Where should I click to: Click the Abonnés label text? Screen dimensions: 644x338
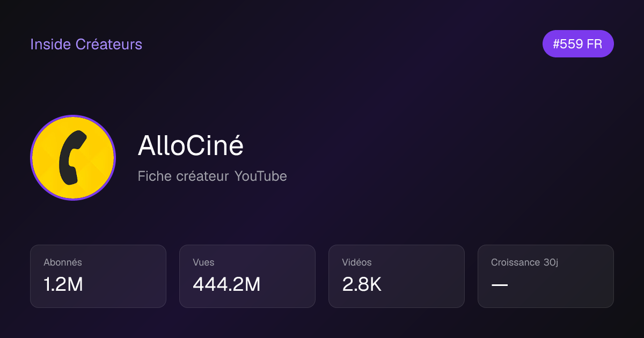tap(63, 262)
